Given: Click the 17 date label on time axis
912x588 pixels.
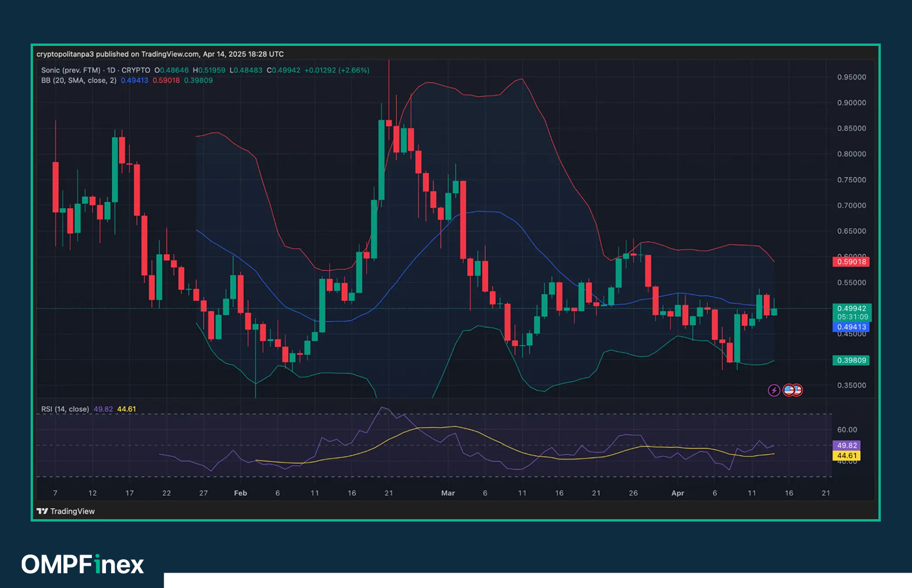Looking at the screenshot, I should (129, 493).
